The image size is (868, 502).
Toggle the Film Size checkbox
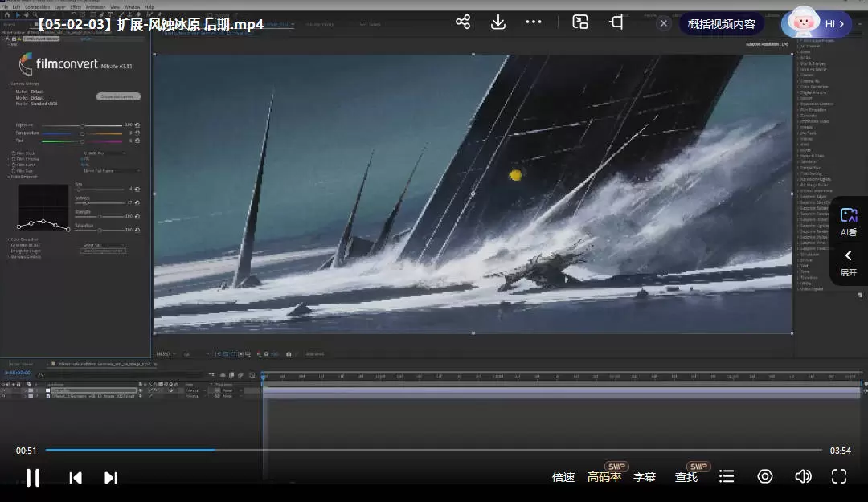click(14, 171)
